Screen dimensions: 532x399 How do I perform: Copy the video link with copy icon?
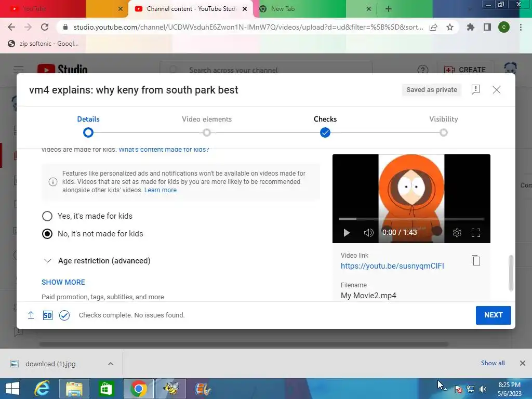click(x=476, y=260)
